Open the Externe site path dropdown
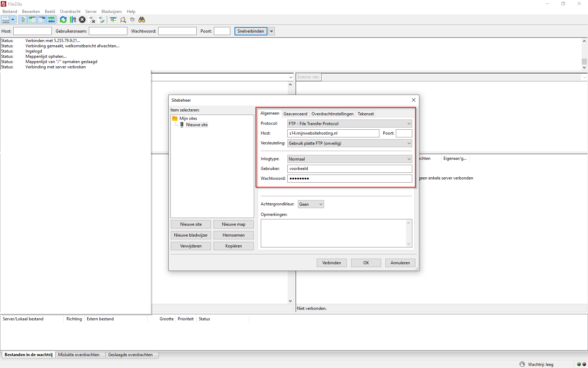 click(x=584, y=77)
